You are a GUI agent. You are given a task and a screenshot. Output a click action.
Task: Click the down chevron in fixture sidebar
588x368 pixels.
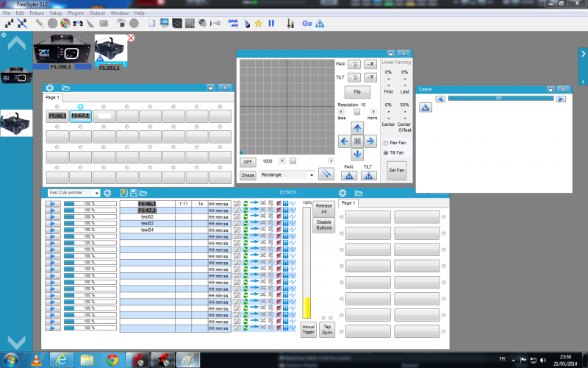16,342
